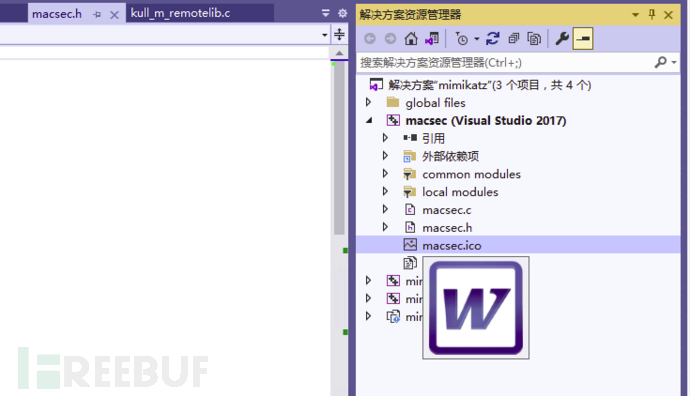Expand the global files folder
690x396 pixels.
click(368, 103)
